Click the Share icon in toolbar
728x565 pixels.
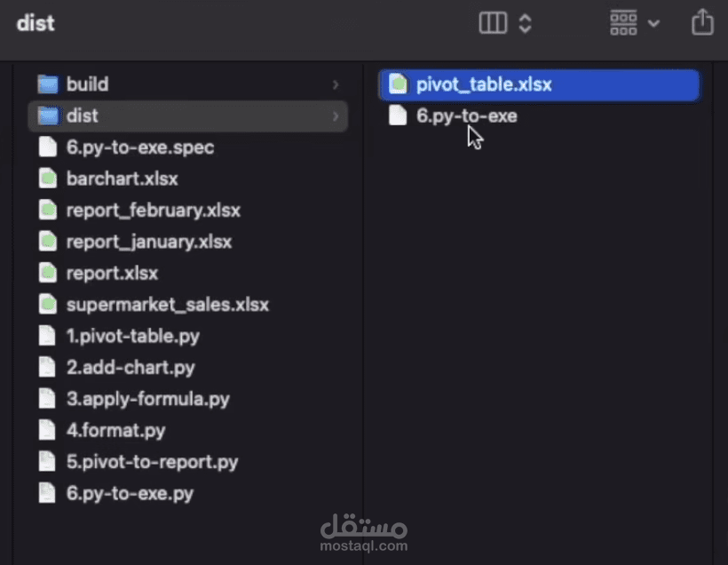(x=701, y=22)
